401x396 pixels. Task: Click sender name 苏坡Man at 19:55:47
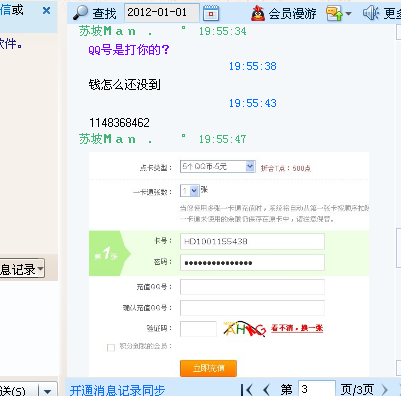[x=116, y=139]
